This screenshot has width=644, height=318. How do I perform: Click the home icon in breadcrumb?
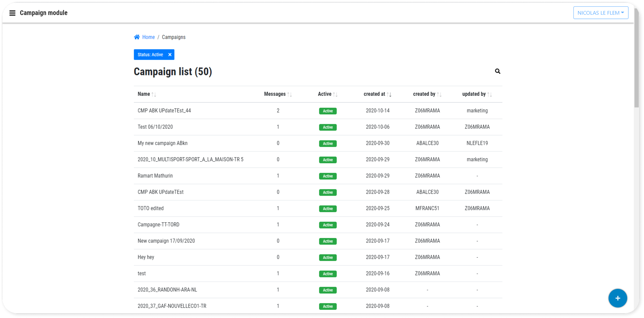click(137, 37)
